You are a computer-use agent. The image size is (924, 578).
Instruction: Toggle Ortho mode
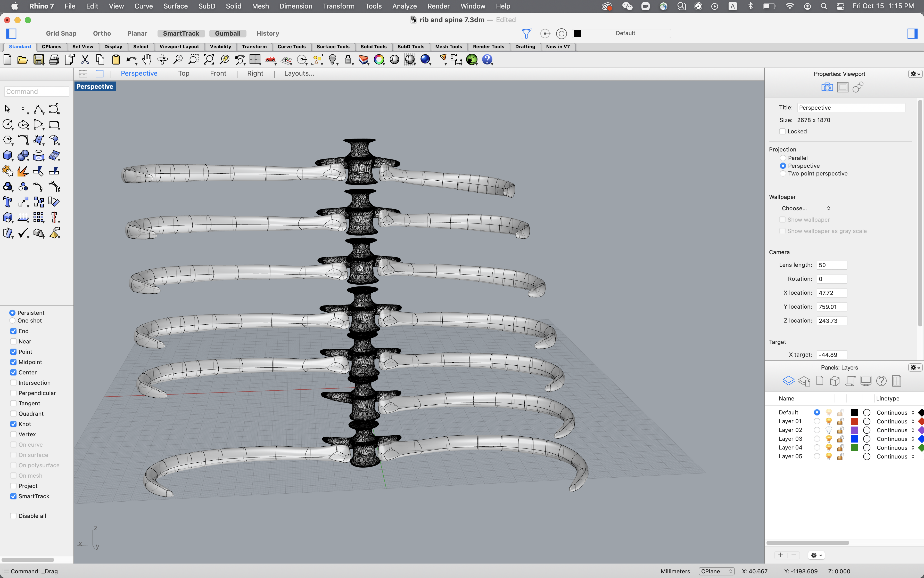click(102, 33)
